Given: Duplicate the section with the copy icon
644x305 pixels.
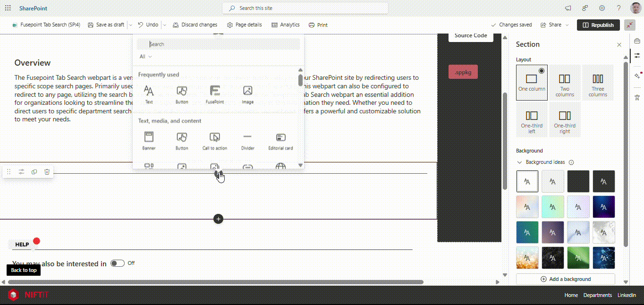Looking at the screenshot, I should 34,172.
